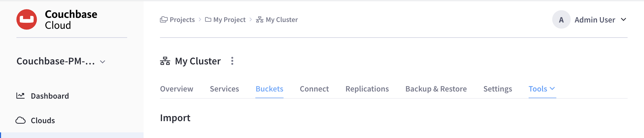Viewport: 644px width, 138px height.
Task: Open the Backup & Restore tab
Action: coord(436,89)
